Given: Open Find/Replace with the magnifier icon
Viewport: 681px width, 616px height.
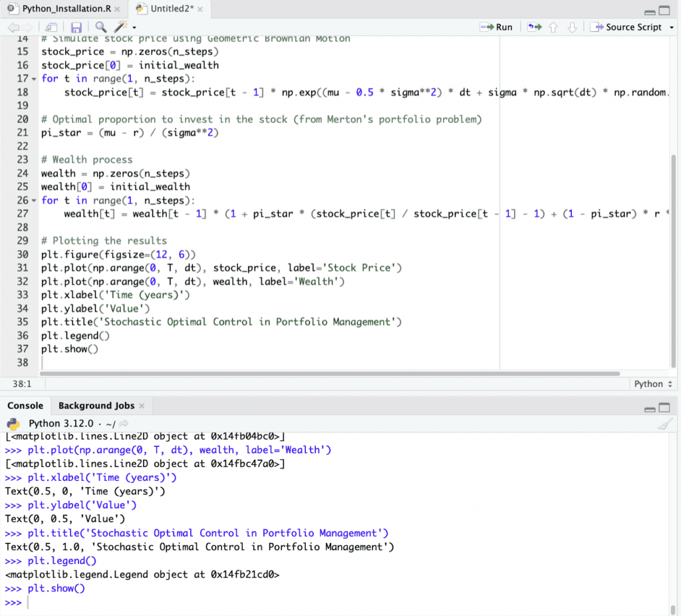Looking at the screenshot, I should (100, 27).
